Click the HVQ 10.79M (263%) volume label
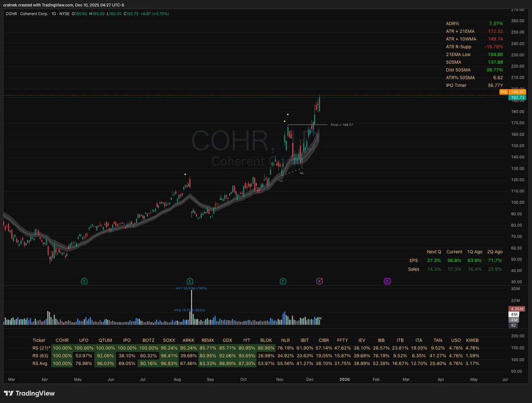This screenshot has height=403, width=532. (190, 310)
